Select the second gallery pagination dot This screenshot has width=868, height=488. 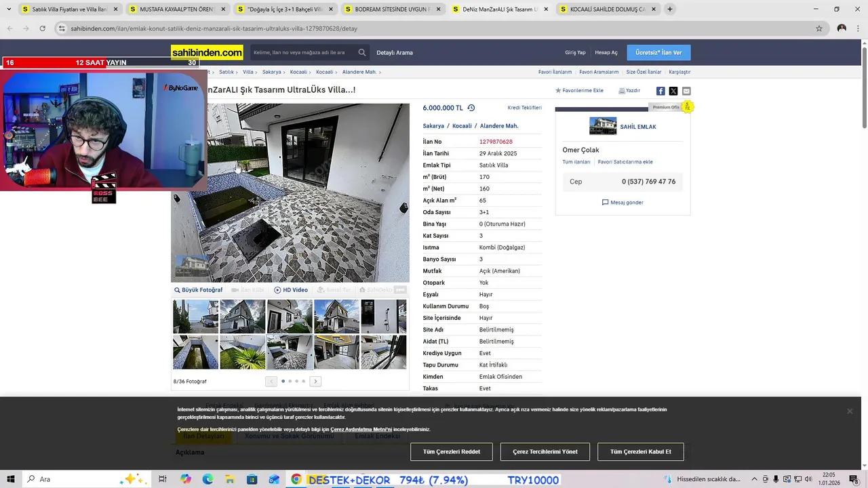(x=290, y=381)
